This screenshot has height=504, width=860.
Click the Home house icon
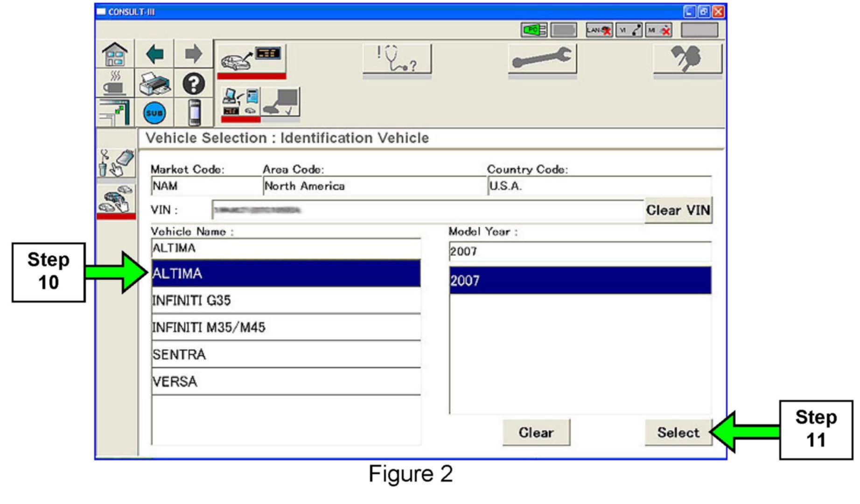(x=115, y=54)
